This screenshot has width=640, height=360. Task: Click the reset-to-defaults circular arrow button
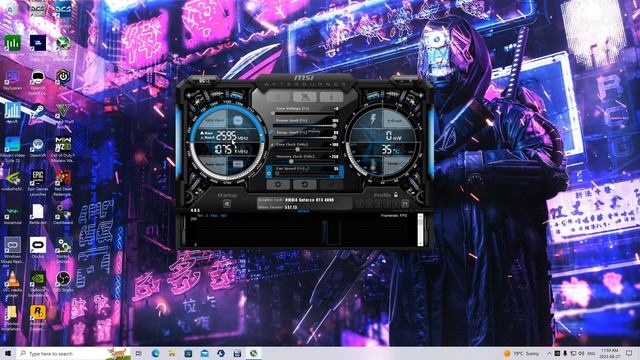point(304,184)
